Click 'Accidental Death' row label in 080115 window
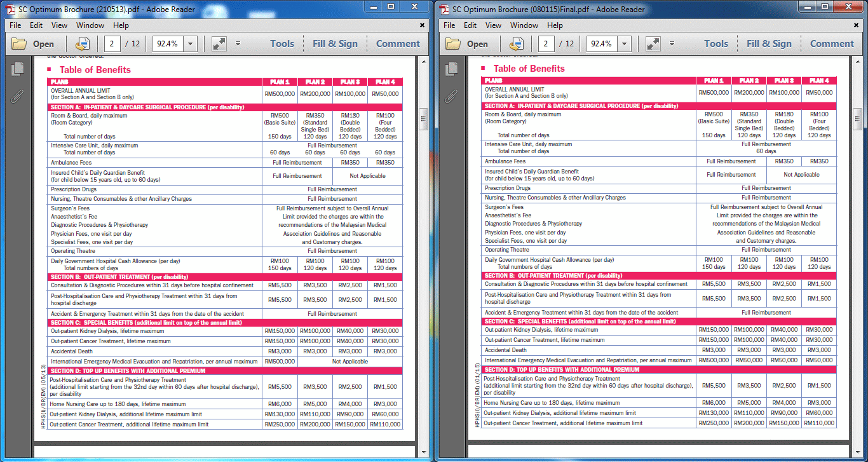868x462 pixels. coord(506,350)
